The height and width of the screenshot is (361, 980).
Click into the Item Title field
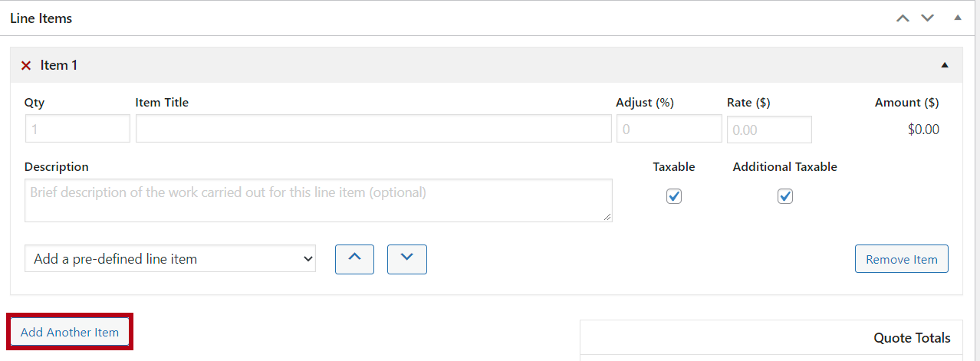click(373, 129)
